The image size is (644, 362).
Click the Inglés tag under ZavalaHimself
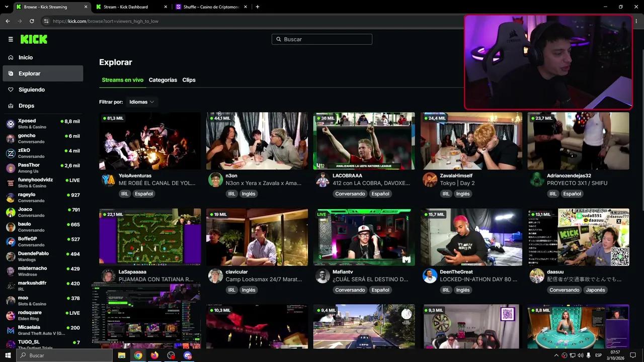(463, 194)
